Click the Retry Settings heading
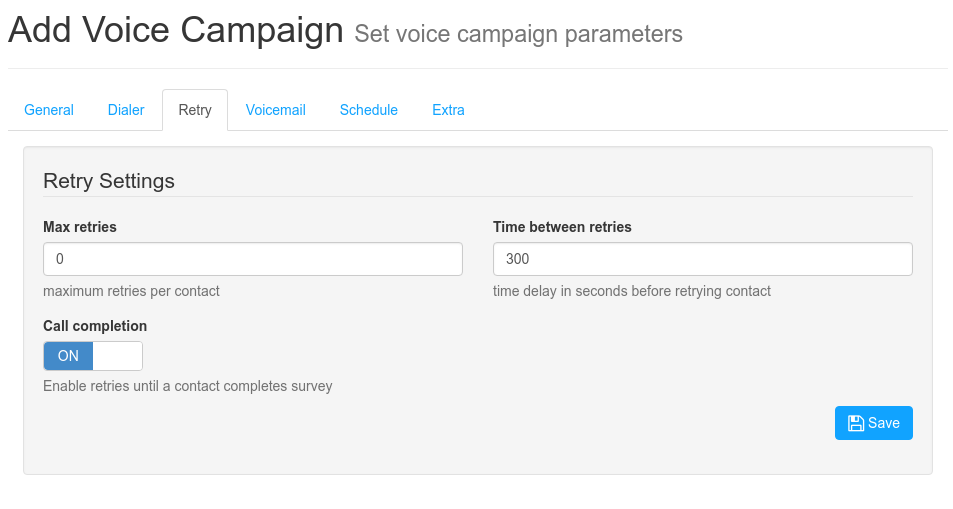953x509 pixels. (x=109, y=181)
